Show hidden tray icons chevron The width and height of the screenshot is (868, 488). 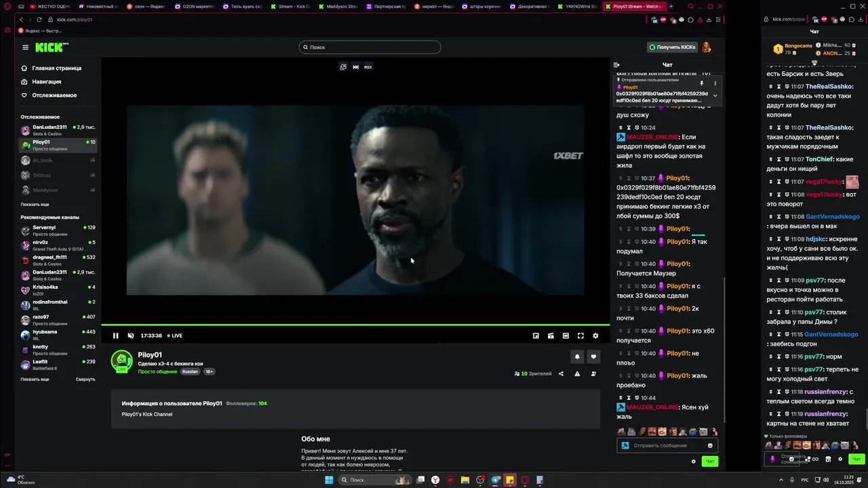pos(781,480)
